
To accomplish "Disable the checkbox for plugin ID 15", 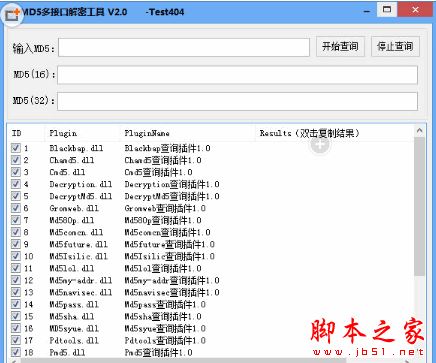I will [16, 316].
